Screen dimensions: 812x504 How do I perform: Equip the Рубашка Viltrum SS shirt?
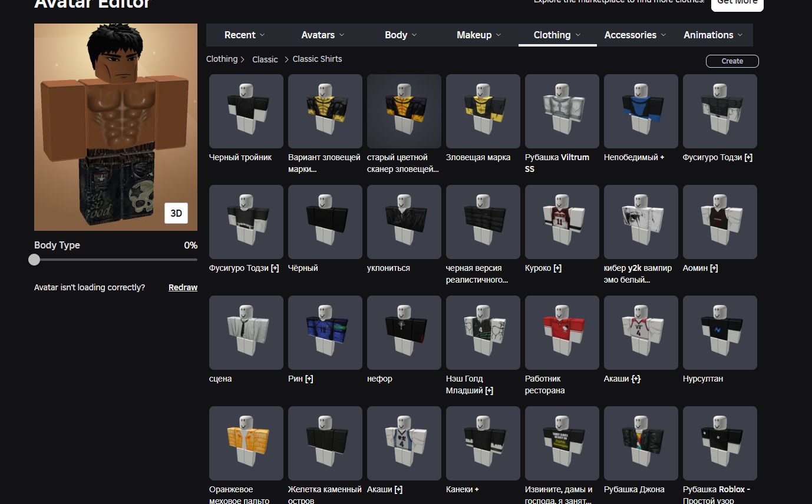(x=562, y=111)
